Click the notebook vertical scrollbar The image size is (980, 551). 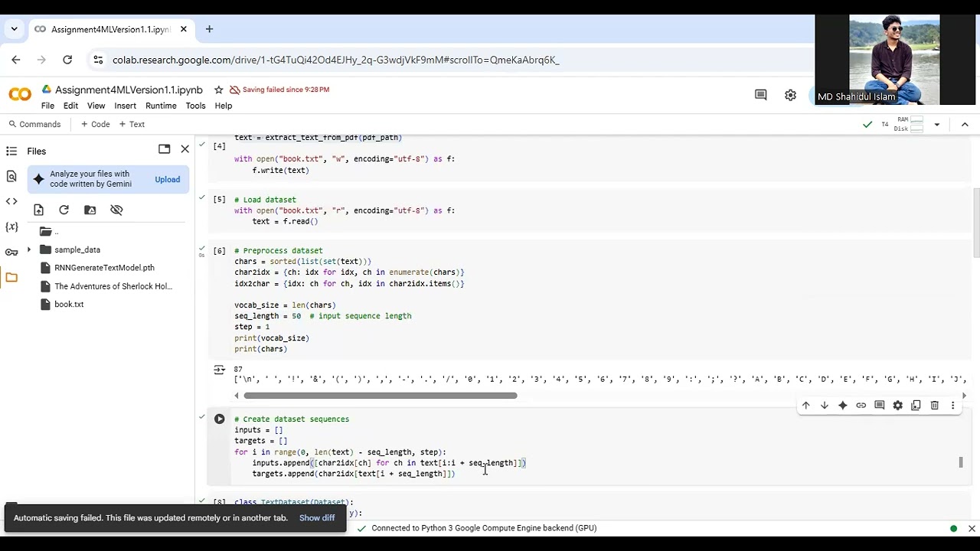pyautogui.click(x=976, y=223)
